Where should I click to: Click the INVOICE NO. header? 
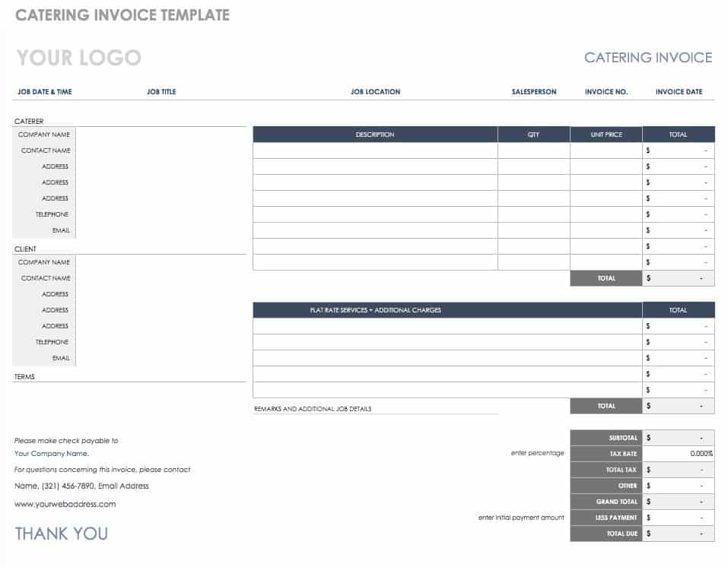click(606, 92)
